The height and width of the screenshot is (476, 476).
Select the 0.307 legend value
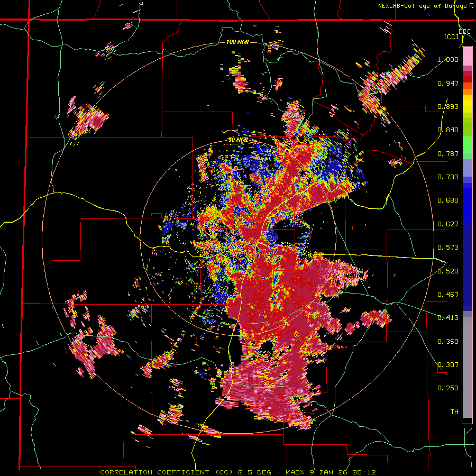click(448, 365)
